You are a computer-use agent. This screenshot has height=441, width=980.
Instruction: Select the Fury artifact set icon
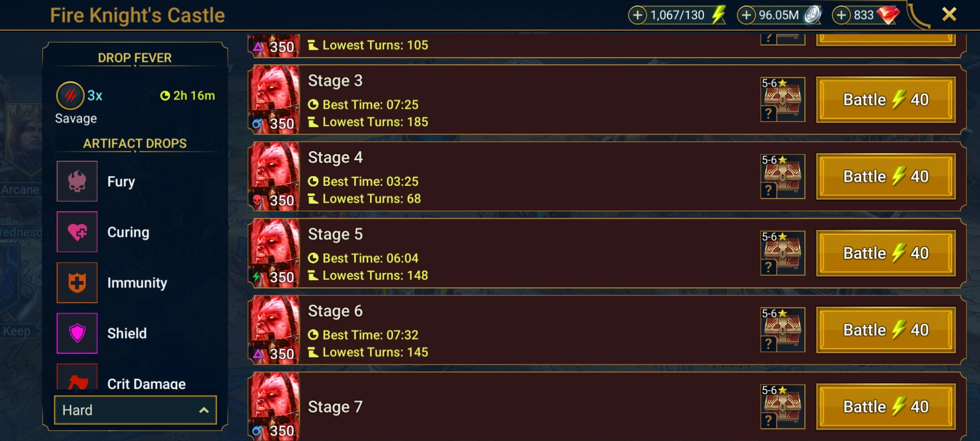tap(77, 181)
